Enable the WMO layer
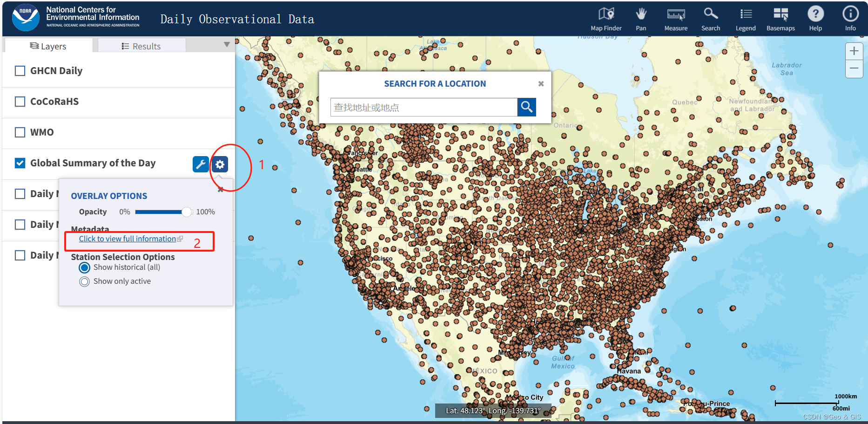This screenshot has width=868, height=424. (20, 132)
